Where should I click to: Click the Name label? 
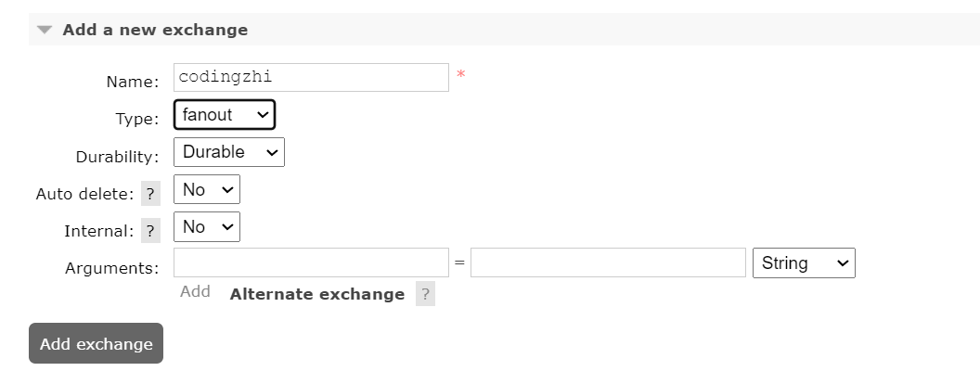pyautogui.click(x=133, y=82)
